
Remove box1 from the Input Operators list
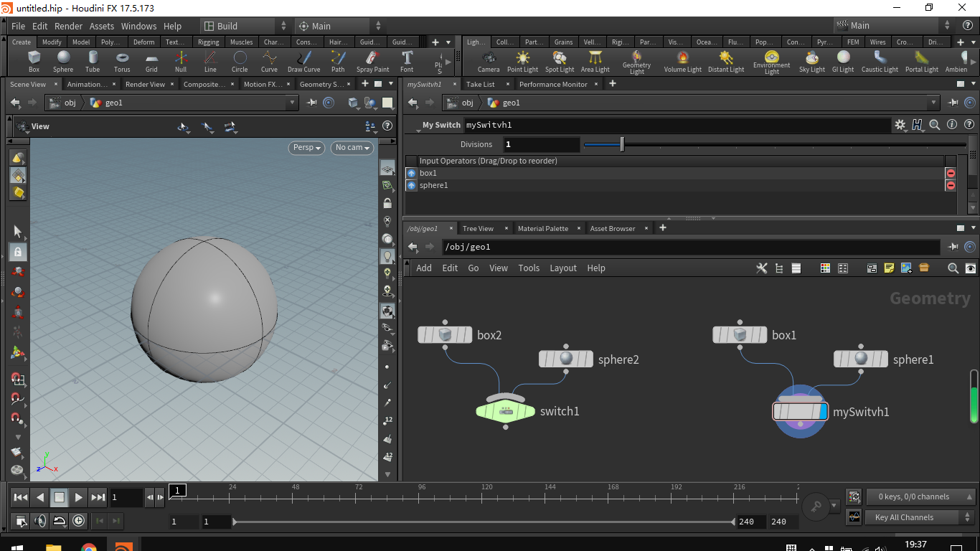point(950,173)
